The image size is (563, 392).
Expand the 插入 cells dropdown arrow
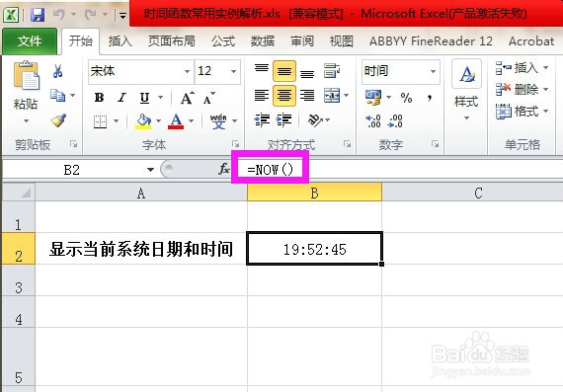click(546, 67)
